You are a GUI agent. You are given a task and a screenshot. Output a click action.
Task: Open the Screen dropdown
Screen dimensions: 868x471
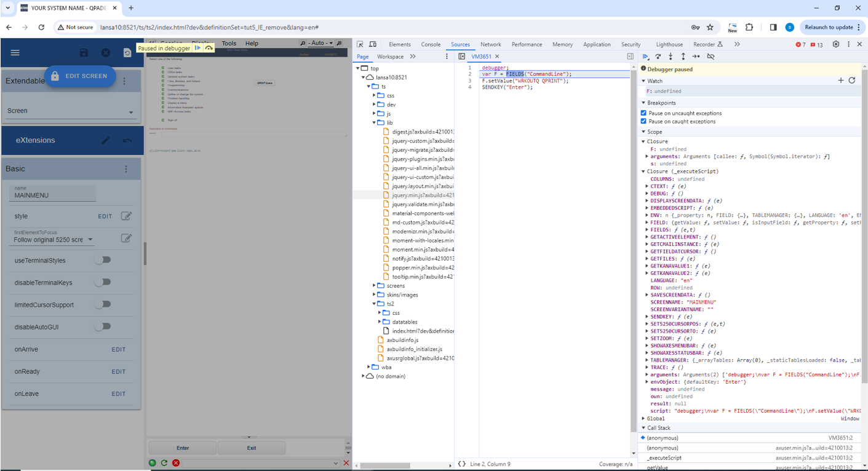click(x=70, y=111)
